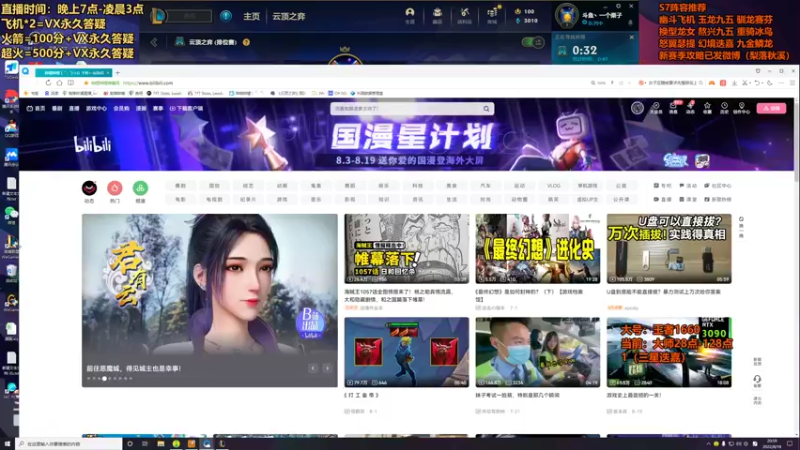The width and height of the screenshot is (800, 450).
Task: Click 下载客户端 link in Bilibili header
Action: coord(186,108)
